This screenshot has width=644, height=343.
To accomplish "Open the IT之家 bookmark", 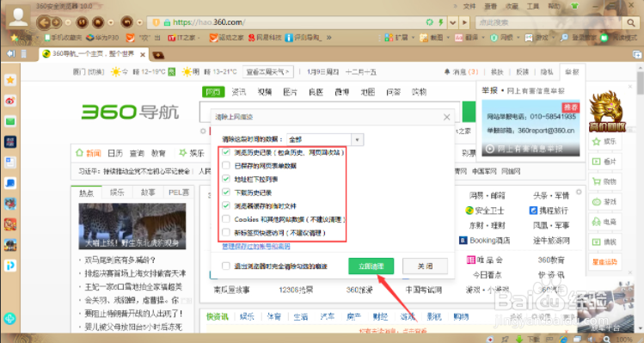I will pos(182,37).
